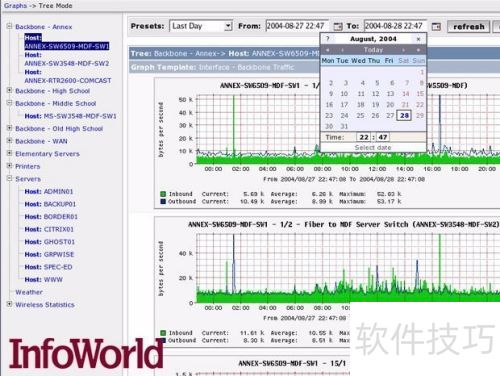Pick day 25 in the calendar
The image size is (500, 376).
point(360,115)
